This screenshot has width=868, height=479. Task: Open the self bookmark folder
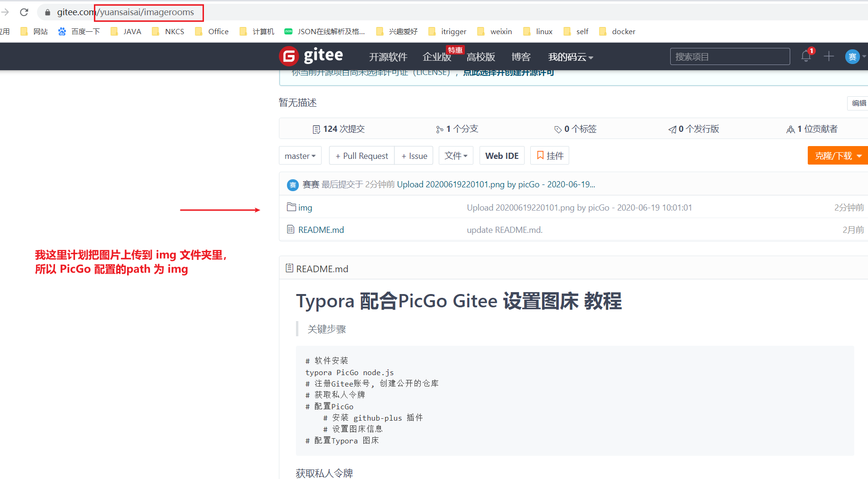[x=575, y=31]
